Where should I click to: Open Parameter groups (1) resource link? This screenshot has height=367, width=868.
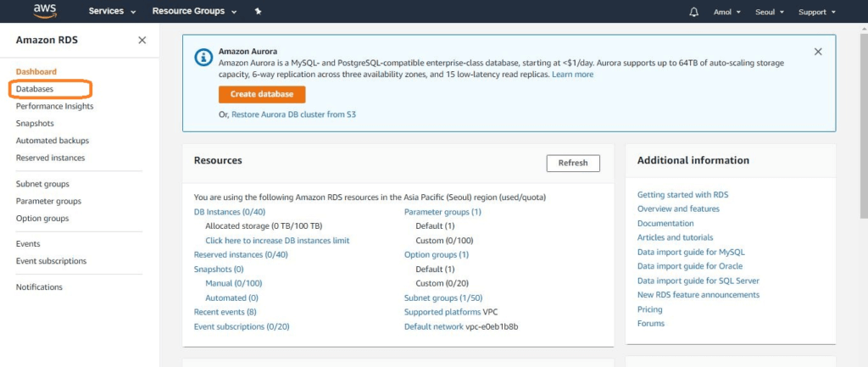pyautogui.click(x=442, y=211)
